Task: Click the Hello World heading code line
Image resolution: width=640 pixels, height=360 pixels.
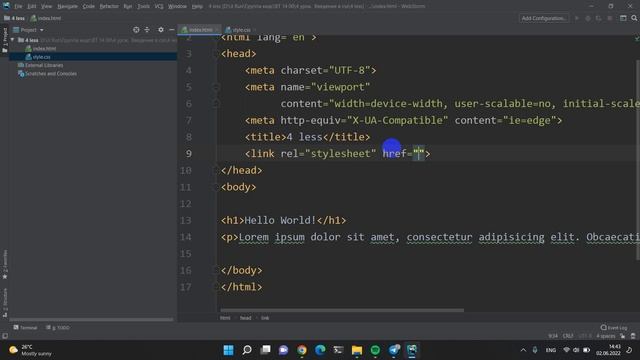Action: point(283,220)
